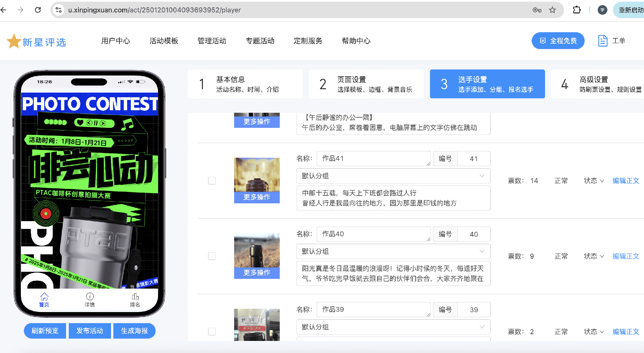Image resolution: width=644 pixels, height=353 pixels.
Task: Click description textarea 午后静谧的办公一隅
Action: pos(393,123)
